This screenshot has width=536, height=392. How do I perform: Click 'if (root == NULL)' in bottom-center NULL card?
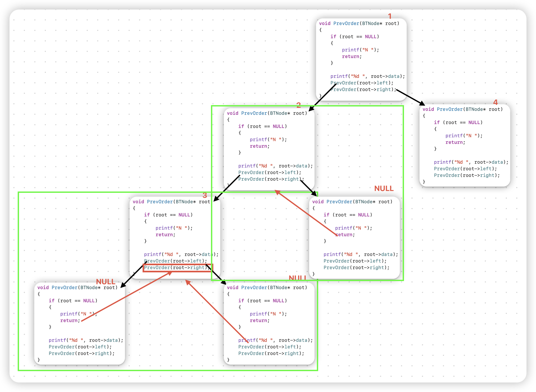tap(262, 301)
